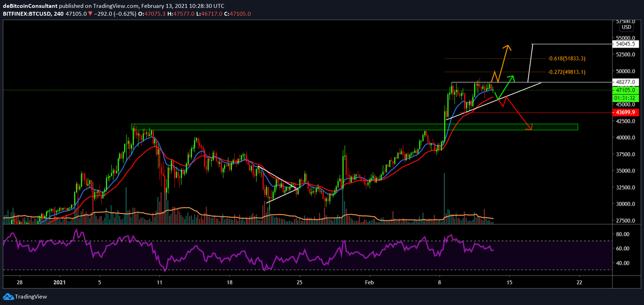Click 52500.0 on the price axis
The height and width of the screenshot is (305, 644).
pos(625,55)
